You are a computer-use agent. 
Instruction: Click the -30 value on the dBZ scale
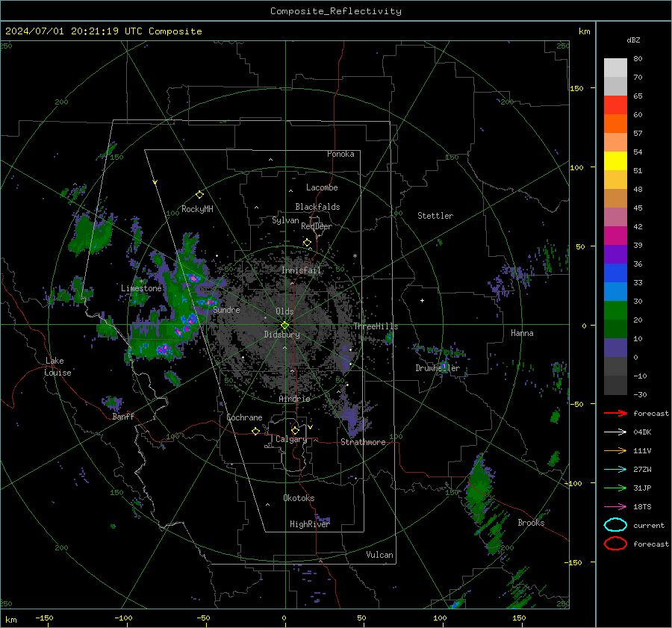tap(640, 394)
